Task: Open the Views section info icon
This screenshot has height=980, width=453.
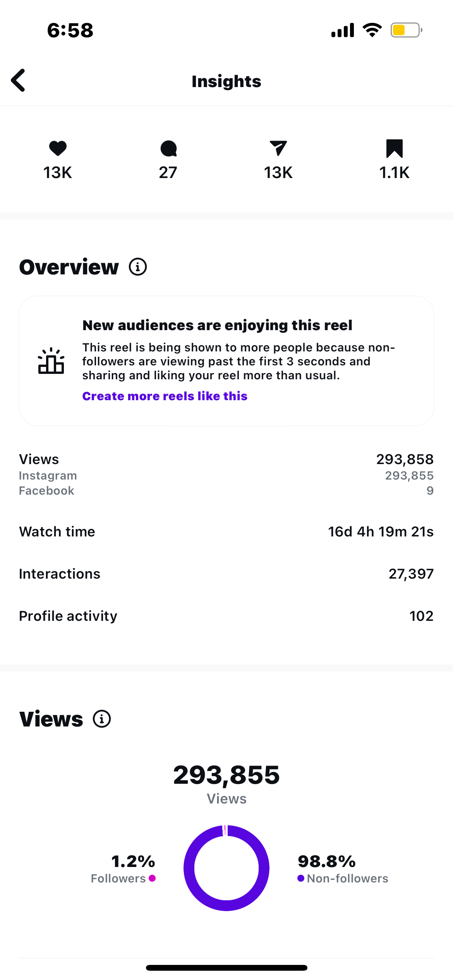Action: point(102,719)
